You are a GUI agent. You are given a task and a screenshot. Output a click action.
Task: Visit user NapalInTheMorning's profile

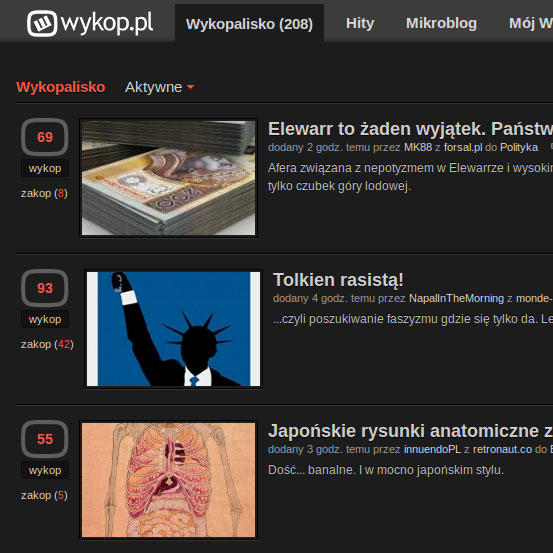click(x=456, y=298)
